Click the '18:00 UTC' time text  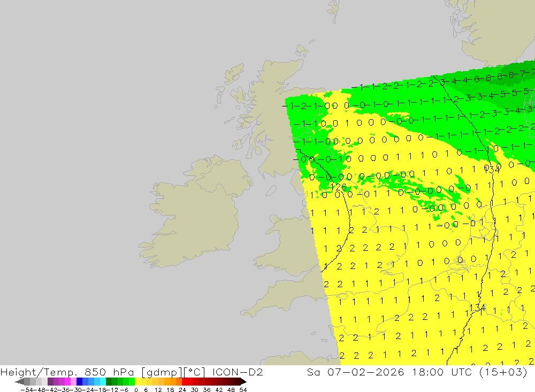point(442,372)
